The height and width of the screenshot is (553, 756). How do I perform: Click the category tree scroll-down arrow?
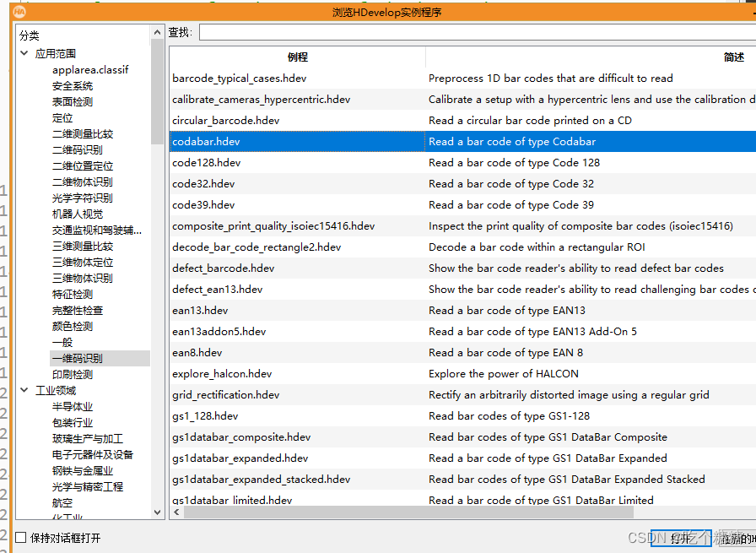click(x=157, y=512)
